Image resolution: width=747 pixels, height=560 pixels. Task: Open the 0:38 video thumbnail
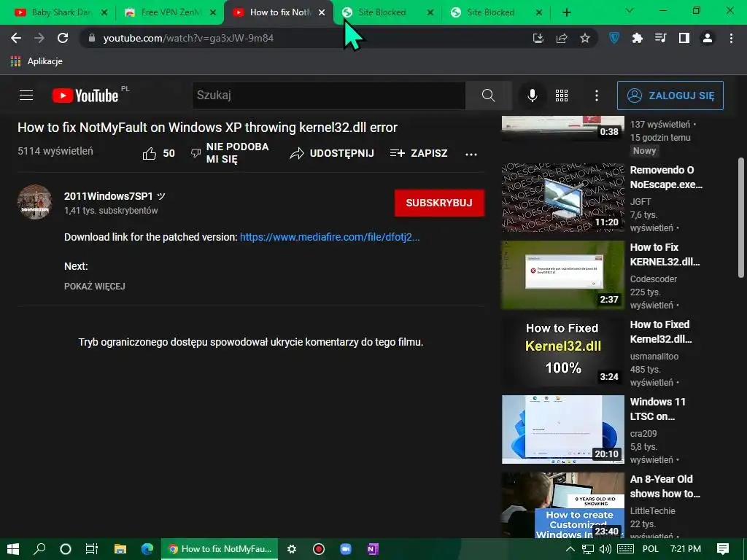[x=563, y=128]
